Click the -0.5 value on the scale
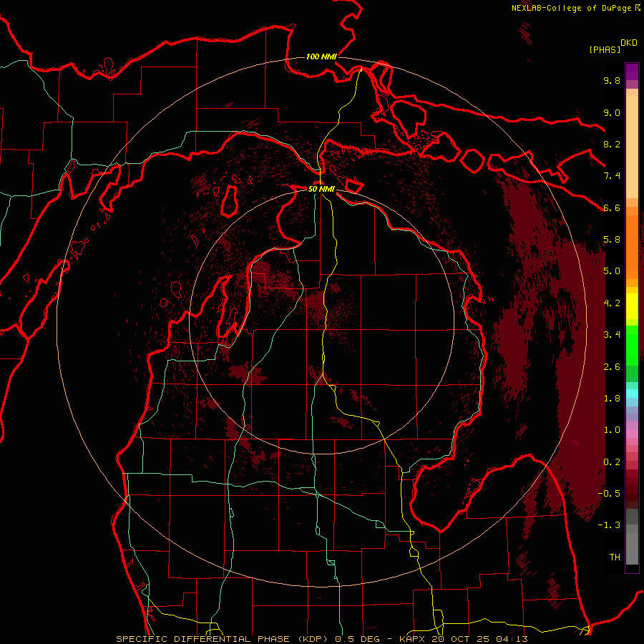Viewport: 644px width, 644px height. coord(609,494)
